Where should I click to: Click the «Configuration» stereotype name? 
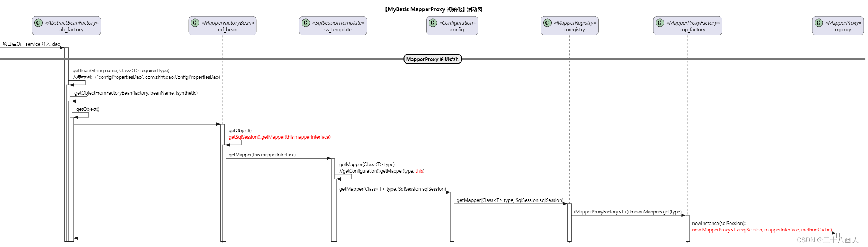[458, 22]
